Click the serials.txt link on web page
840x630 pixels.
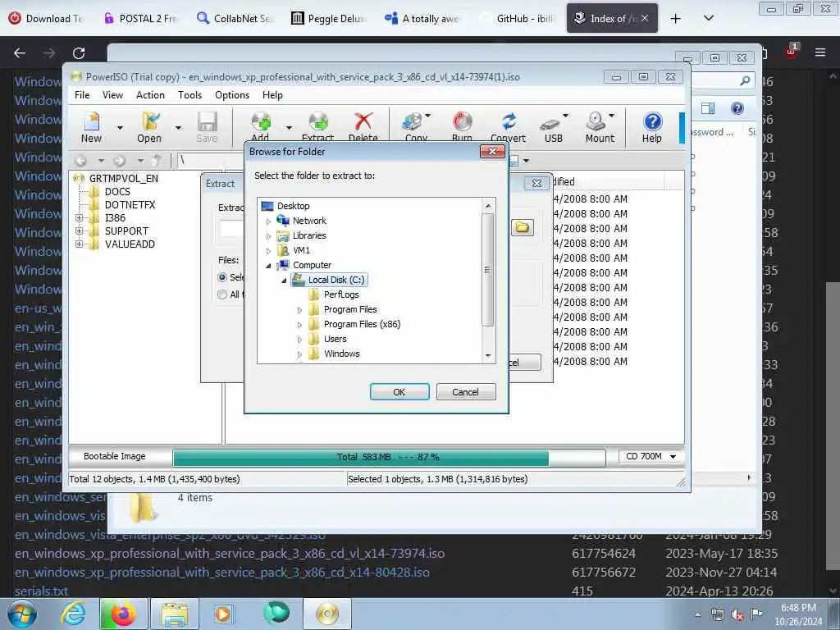[x=41, y=591]
